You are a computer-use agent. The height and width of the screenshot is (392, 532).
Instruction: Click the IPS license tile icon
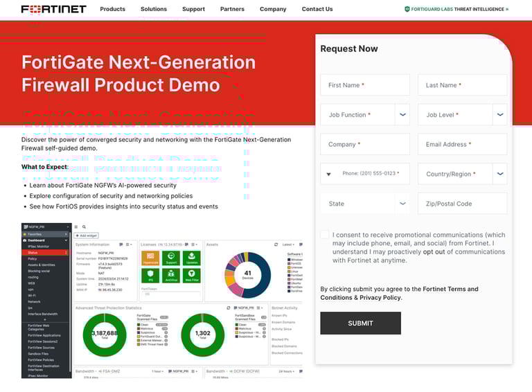click(x=150, y=276)
